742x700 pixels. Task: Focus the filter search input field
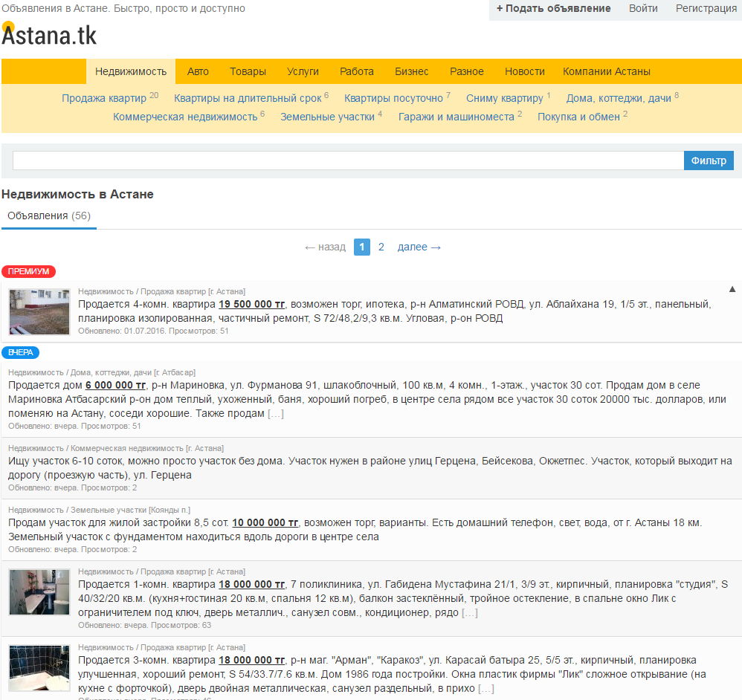tap(348, 161)
